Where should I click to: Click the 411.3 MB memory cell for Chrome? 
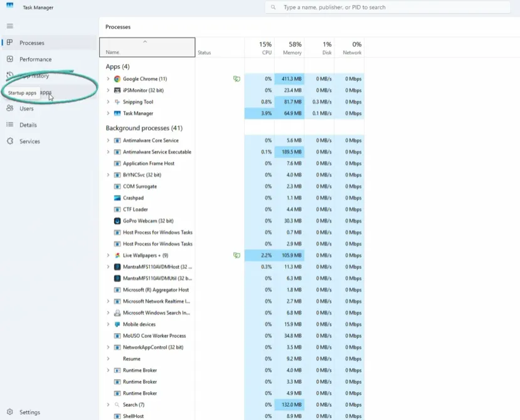point(289,79)
